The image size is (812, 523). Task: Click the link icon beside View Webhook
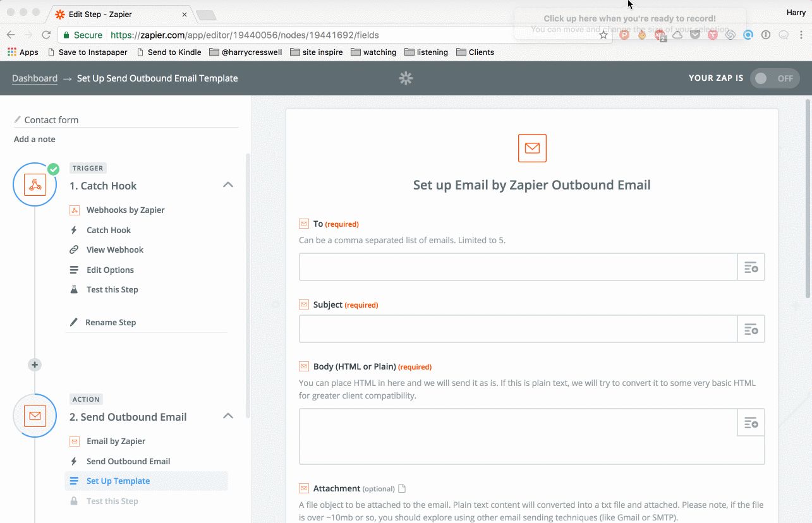click(74, 249)
